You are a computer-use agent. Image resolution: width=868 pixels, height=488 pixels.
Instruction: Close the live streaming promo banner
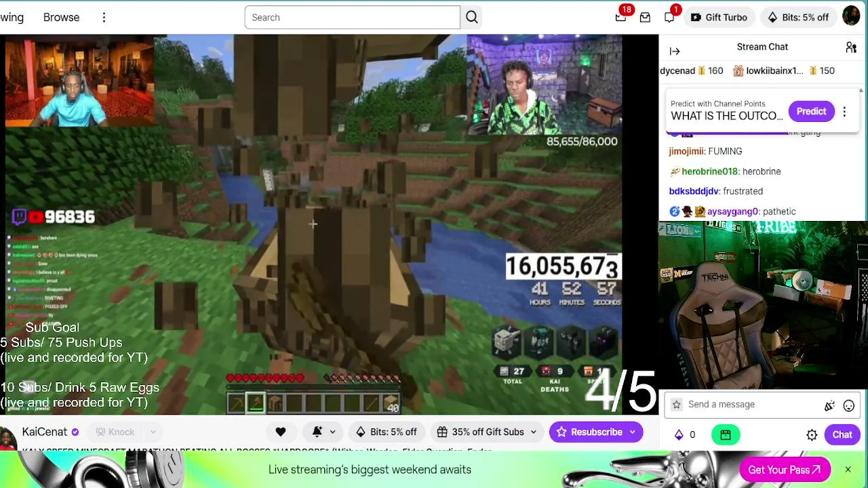click(848, 469)
